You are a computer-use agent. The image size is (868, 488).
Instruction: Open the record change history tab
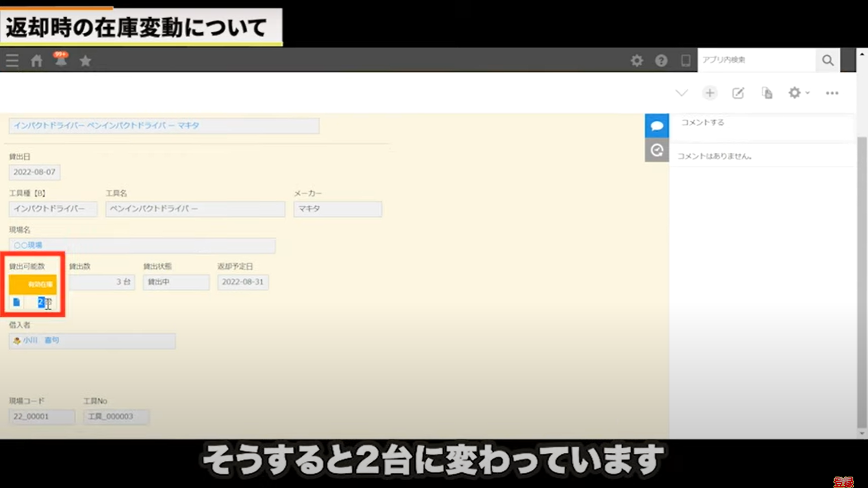coord(657,150)
